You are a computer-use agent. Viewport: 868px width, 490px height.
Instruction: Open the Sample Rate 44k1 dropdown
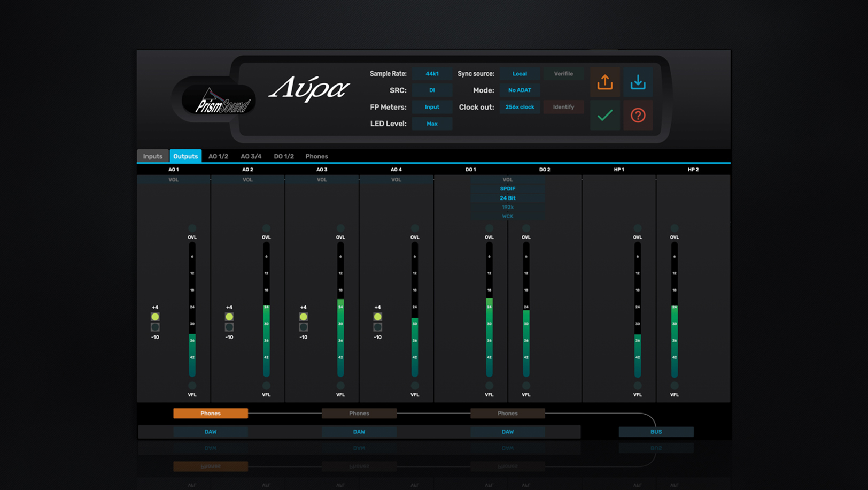pyautogui.click(x=432, y=74)
